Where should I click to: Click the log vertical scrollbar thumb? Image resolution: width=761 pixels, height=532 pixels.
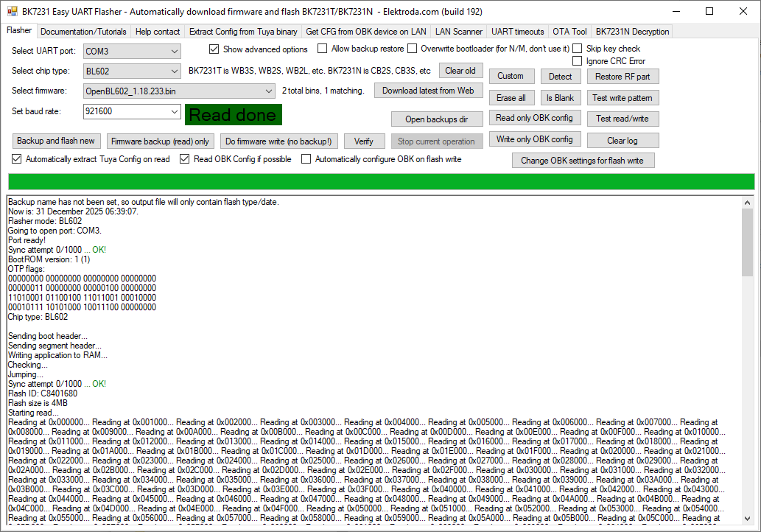click(x=748, y=242)
